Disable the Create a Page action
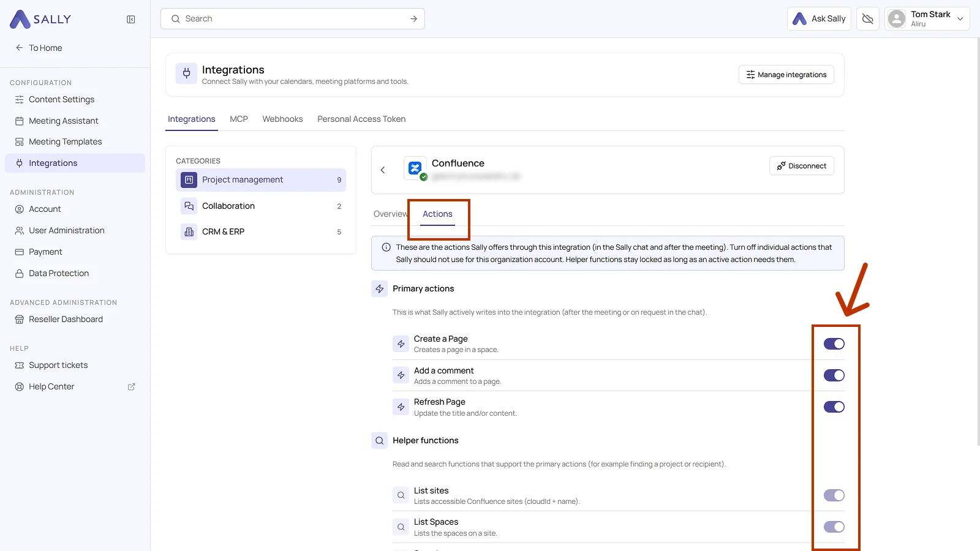The height and width of the screenshot is (551, 980). click(834, 344)
